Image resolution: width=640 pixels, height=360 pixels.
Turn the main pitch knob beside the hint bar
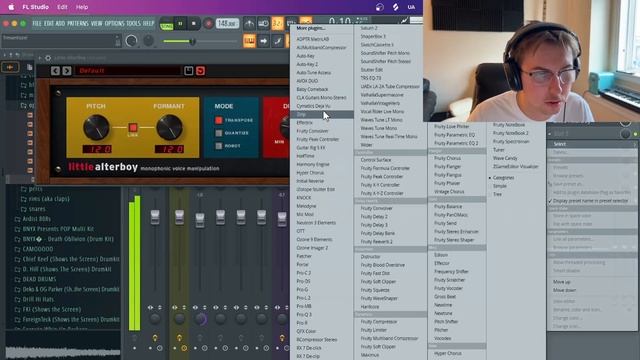(149, 40)
